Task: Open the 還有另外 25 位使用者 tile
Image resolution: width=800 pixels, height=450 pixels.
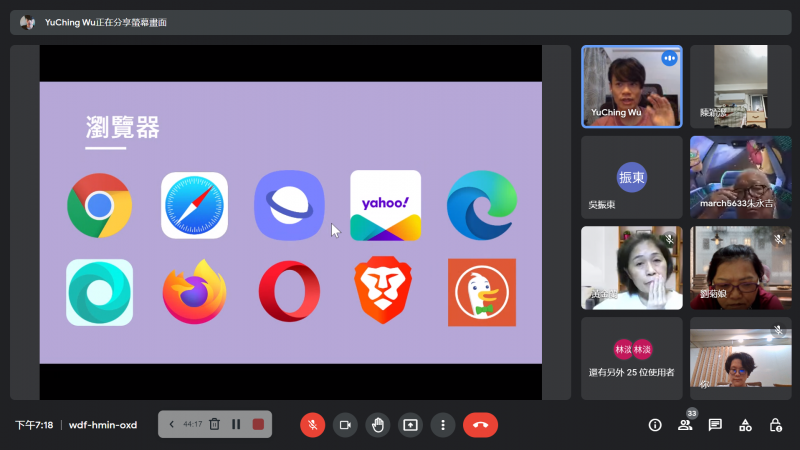Action: click(632, 359)
